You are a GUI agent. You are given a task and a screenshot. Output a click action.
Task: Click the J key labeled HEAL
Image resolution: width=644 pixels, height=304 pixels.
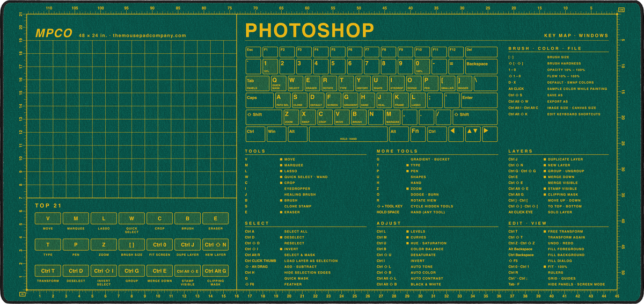384,100
